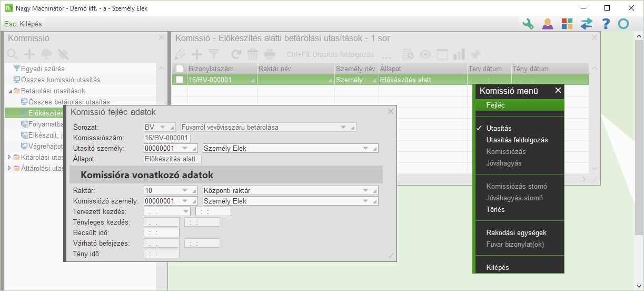Image resolution: width=644 pixels, height=291 pixels.
Task: Expand Áttárolási utasítások tree node
Action: [9, 168]
